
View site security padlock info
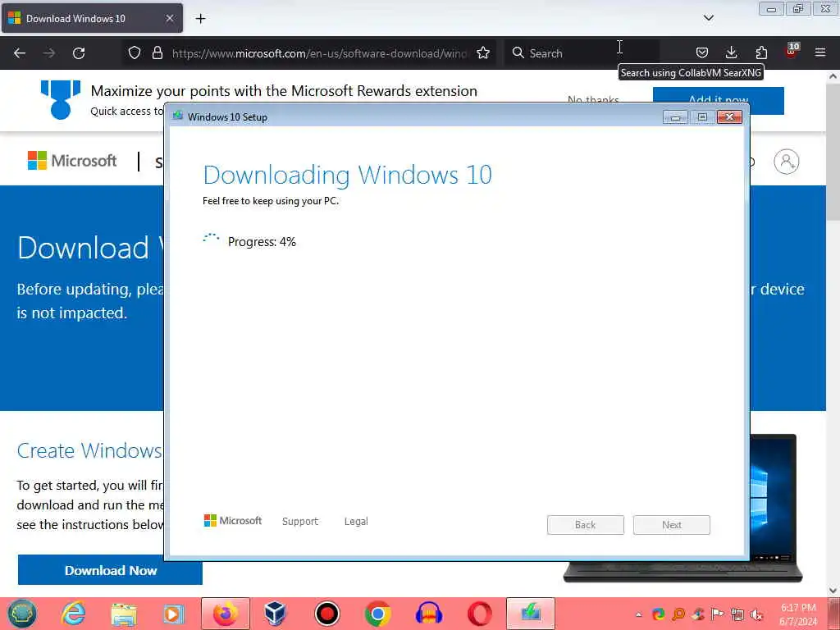click(157, 52)
